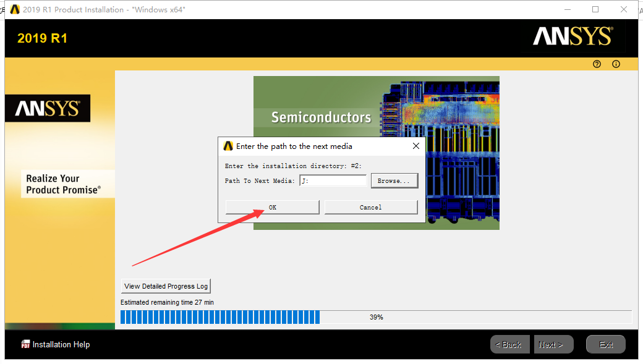This screenshot has width=643, height=364.
Task: Maximize the installer window
Action: [595, 9]
